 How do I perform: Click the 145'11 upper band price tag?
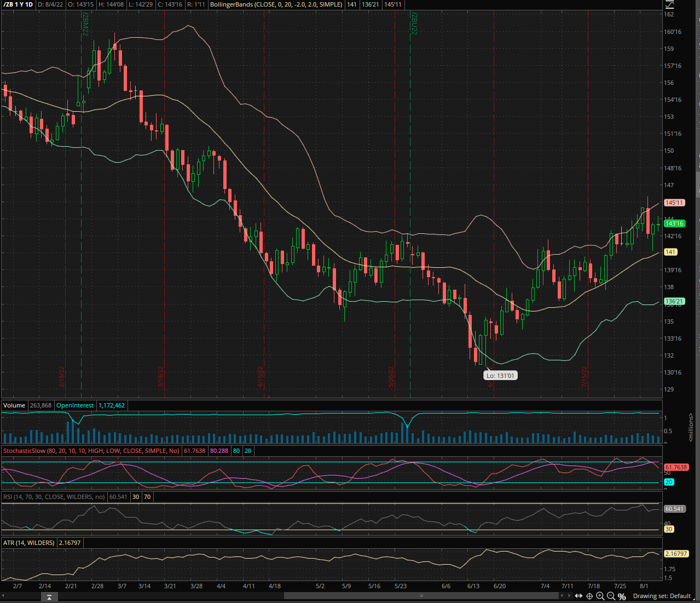tap(674, 203)
